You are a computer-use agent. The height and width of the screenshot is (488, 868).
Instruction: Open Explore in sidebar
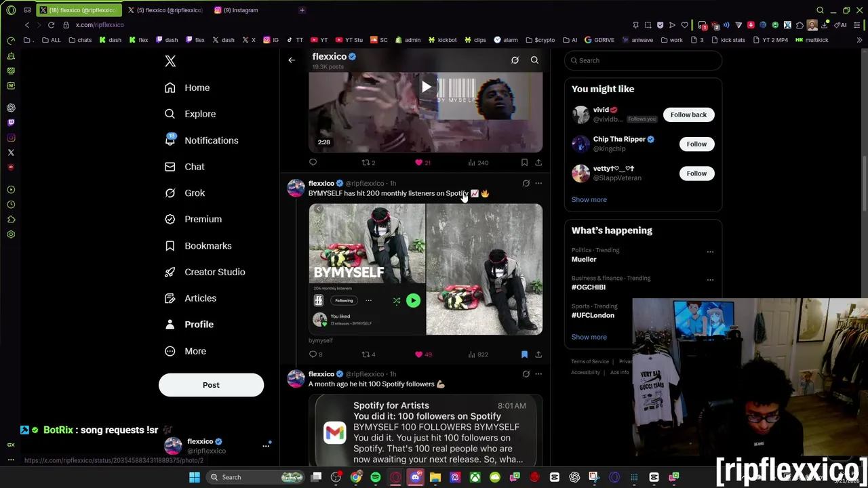tap(191, 114)
